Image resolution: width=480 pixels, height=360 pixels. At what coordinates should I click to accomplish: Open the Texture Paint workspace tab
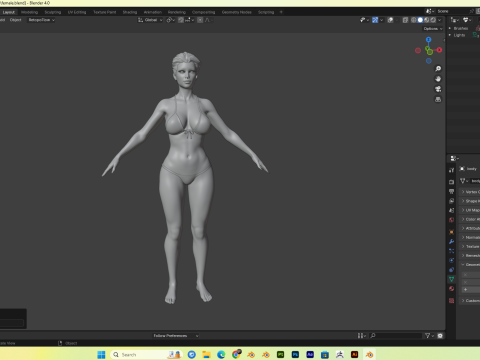click(105, 12)
